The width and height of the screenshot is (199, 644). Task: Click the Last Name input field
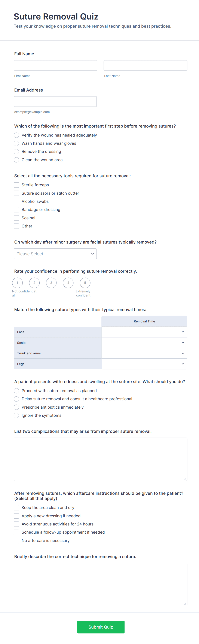[145, 66]
